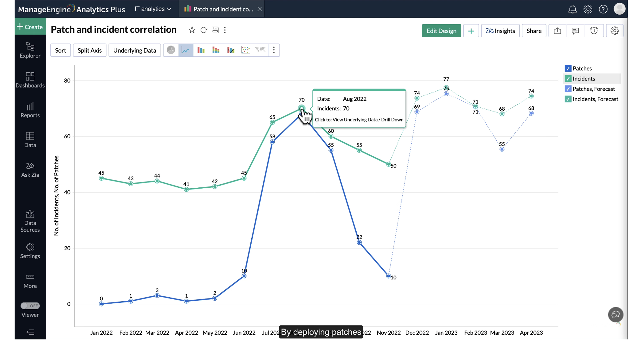The height and width of the screenshot is (341, 644).
Task: Open the Ask Zia sidebar item
Action: pyautogui.click(x=30, y=170)
